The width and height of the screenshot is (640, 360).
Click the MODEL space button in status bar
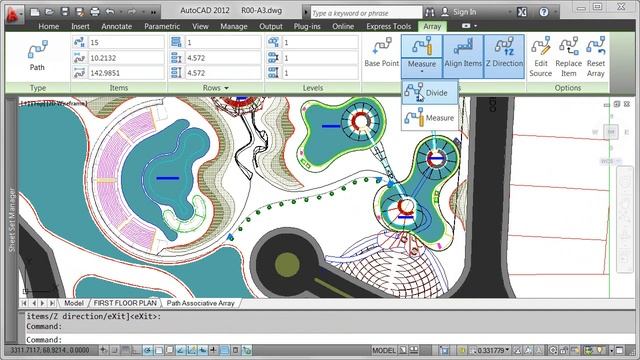pyautogui.click(x=384, y=350)
